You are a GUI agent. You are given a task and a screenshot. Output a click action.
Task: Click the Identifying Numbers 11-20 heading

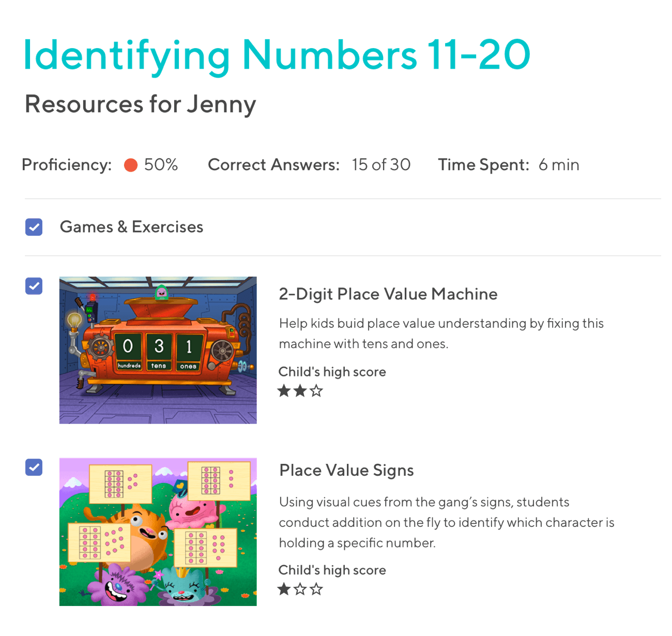277,55
